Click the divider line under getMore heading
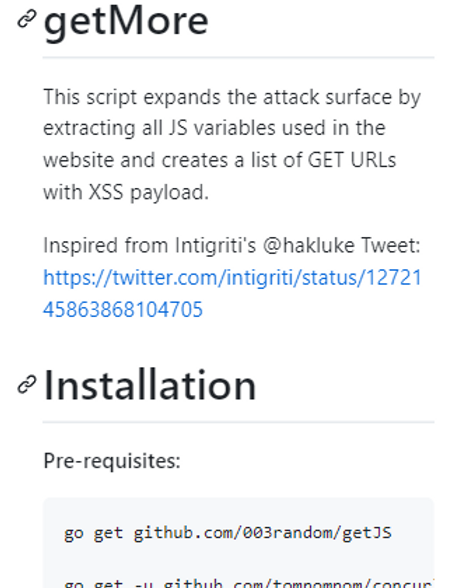468x588 pixels. click(238, 57)
